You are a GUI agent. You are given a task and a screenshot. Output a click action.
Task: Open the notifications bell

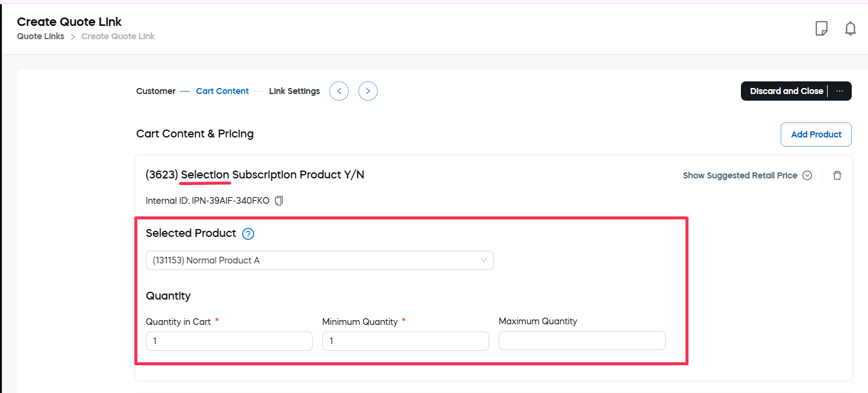(851, 28)
